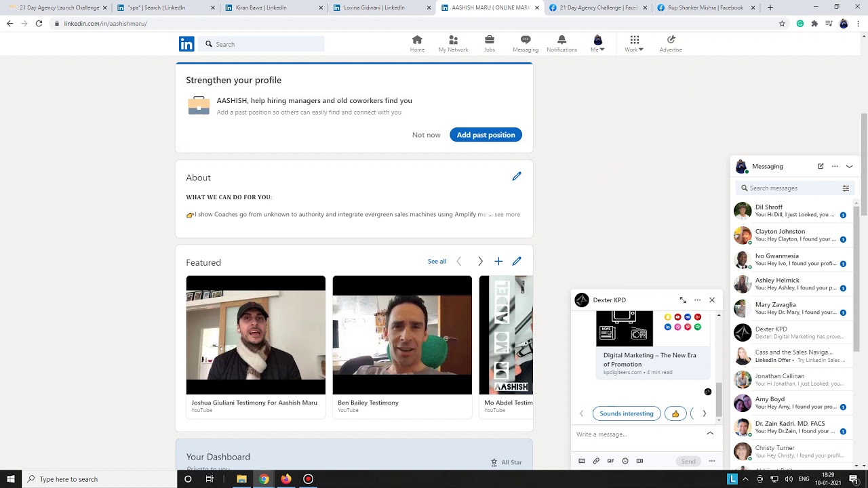Add a new Featured item with plus
The height and width of the screenshot is (488, 868).
tap(498, 261)
